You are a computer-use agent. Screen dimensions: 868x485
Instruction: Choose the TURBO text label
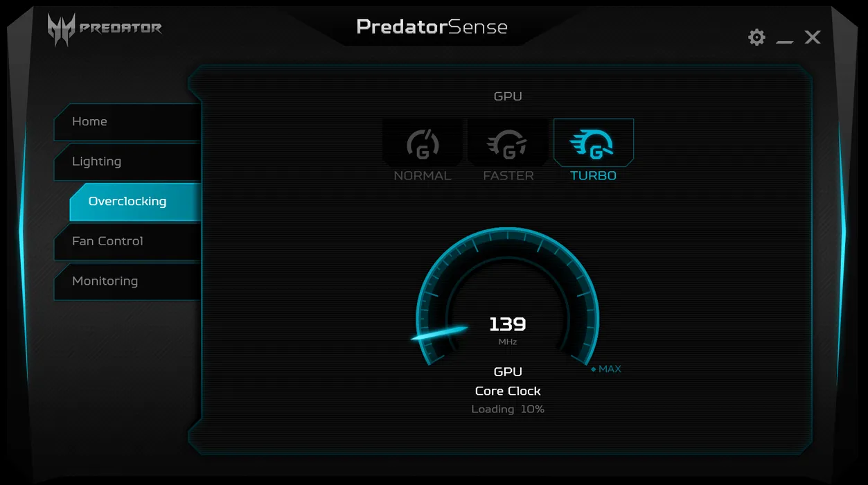pyautogui.click(x=594, y=176)
